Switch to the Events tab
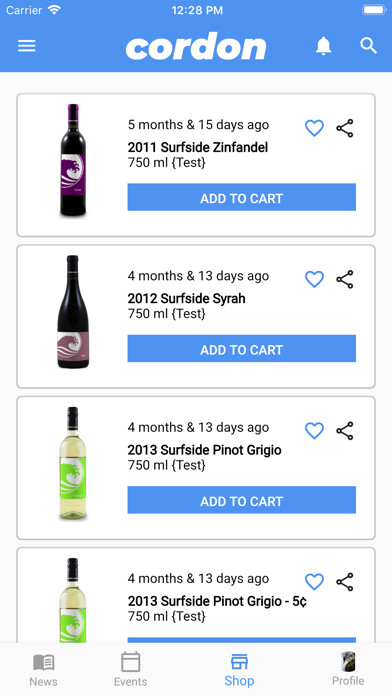Image resolution: width=392 pixels, height=696 pixels. (131, 670)
